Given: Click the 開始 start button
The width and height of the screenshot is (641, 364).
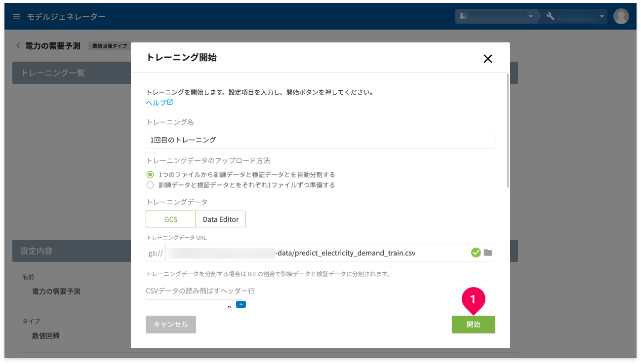Looking at the screenshot, I should coord(473,325).
